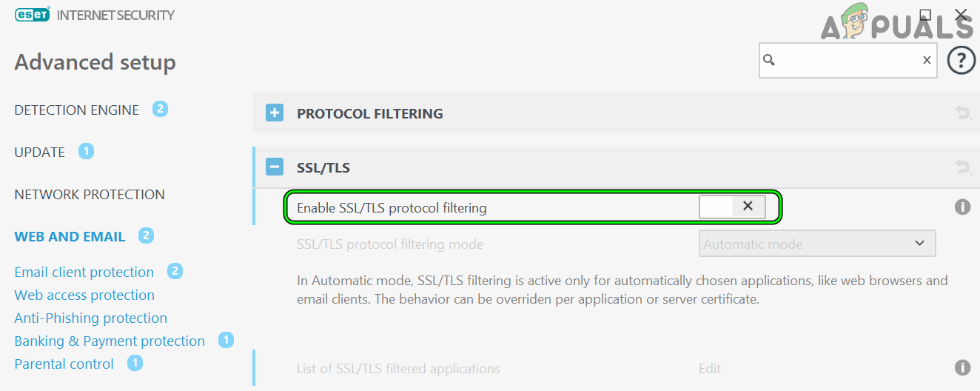Go to Network Protection settings
Image resolution: width=980 pixels, height=391 pixels.
point(90,195)
